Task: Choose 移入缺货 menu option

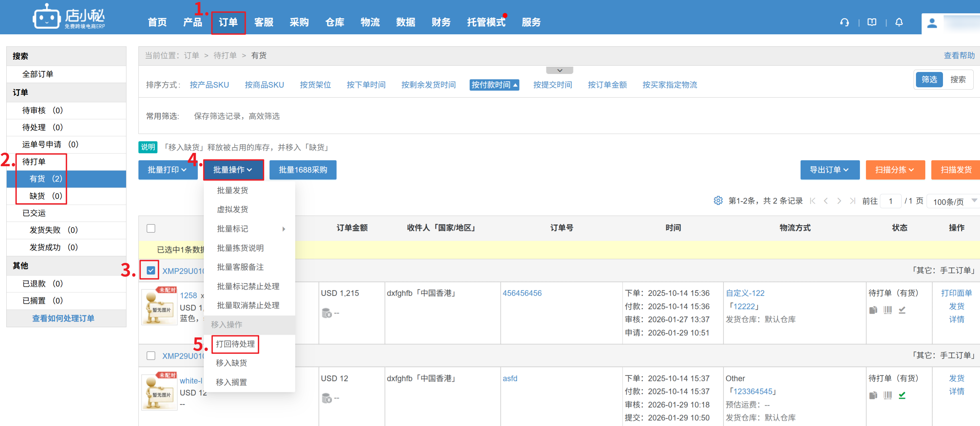Action: [x=231, y=363]
